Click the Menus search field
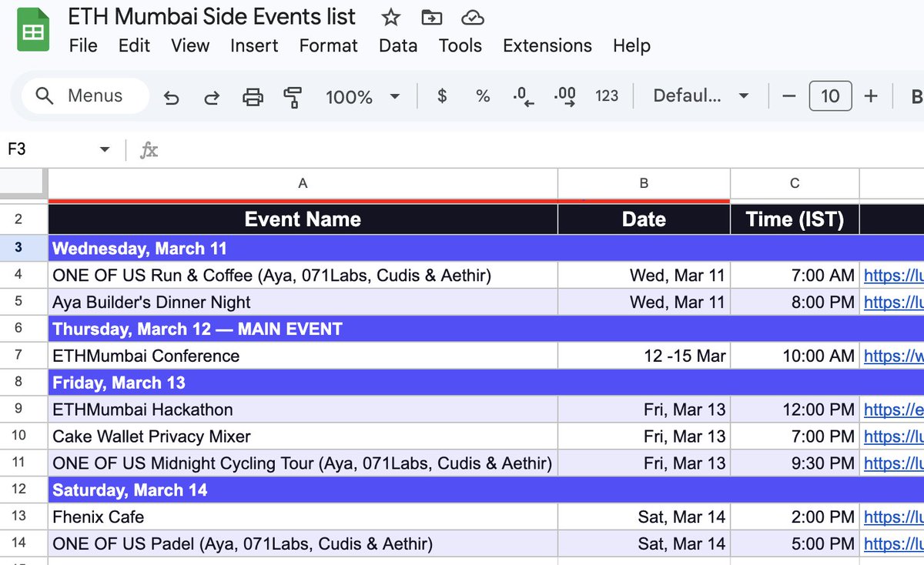924x565 pixels. [x=85, y=96]
